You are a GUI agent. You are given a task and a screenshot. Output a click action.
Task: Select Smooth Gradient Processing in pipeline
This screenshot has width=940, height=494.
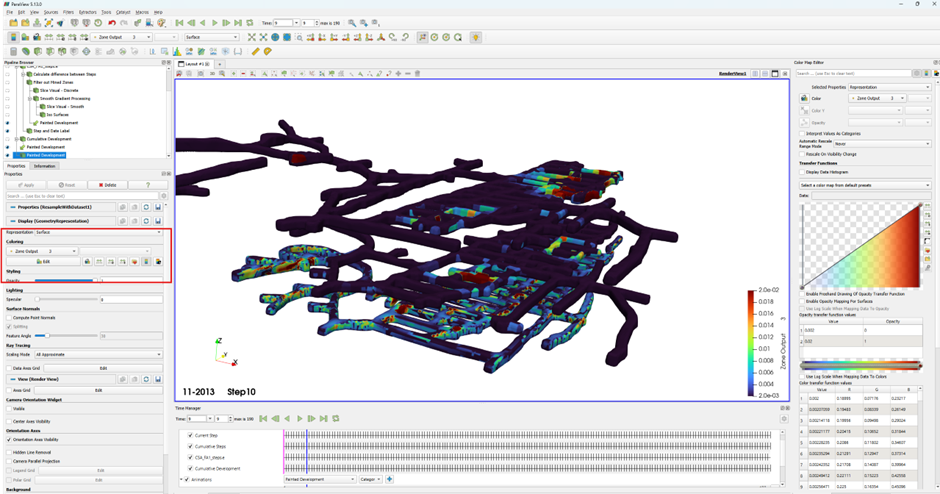click(65, 98)
